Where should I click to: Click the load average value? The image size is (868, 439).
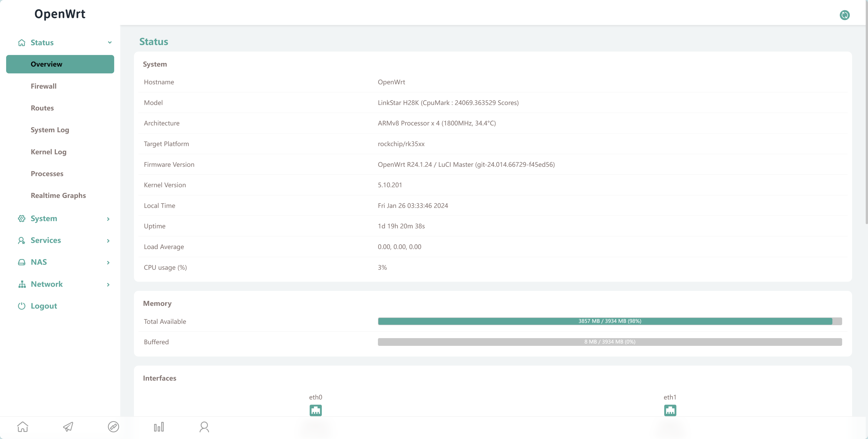399,247
